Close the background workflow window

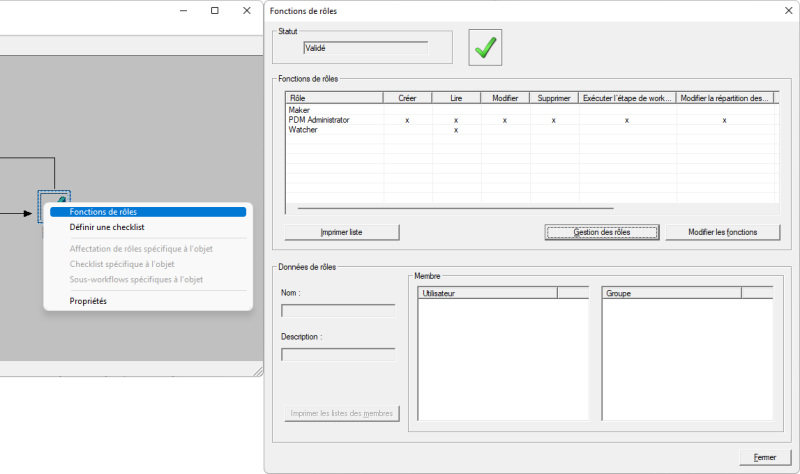(x=247, y=11)
